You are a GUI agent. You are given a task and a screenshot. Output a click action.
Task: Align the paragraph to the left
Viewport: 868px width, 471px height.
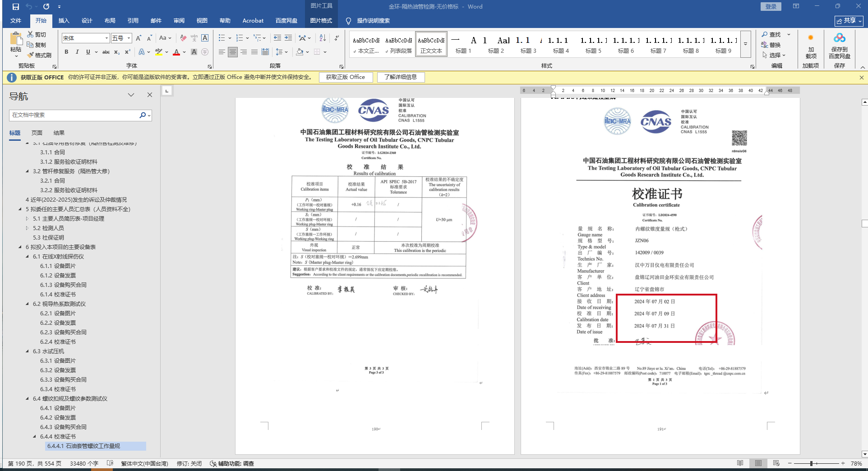(x=222, y=52)
